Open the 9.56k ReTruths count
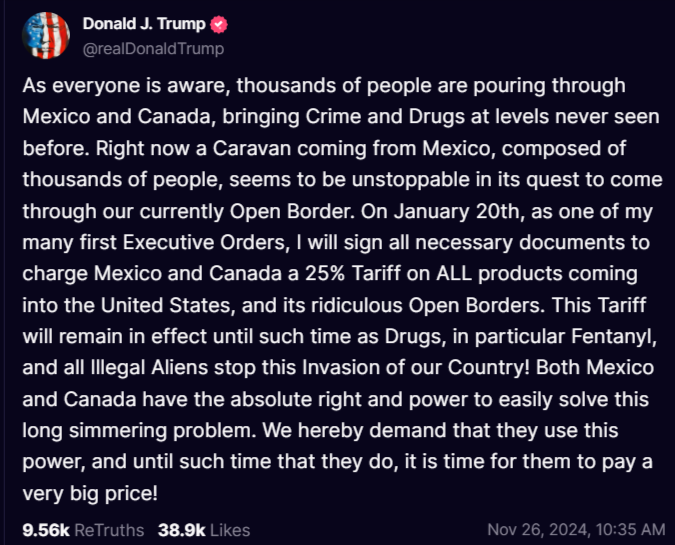 tap(46, 530)
